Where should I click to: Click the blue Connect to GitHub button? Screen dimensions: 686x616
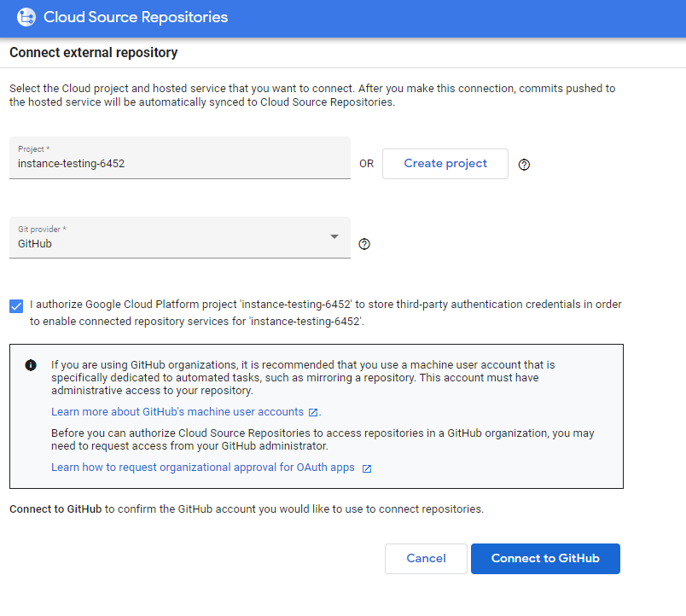545,559
